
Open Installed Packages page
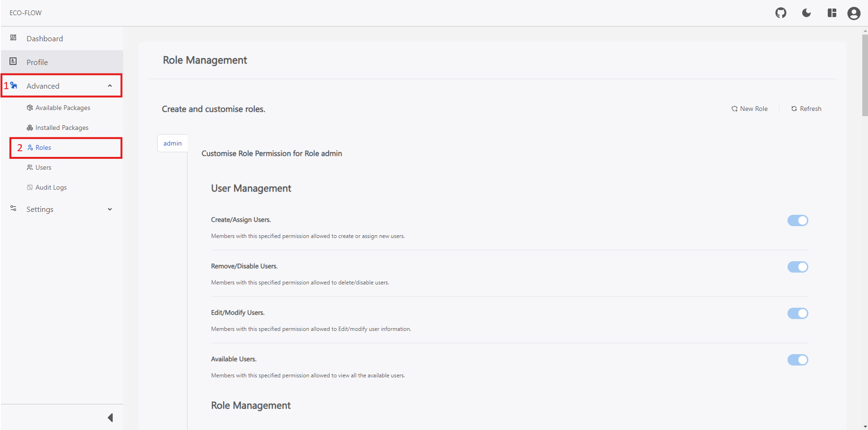pos(62,128)
